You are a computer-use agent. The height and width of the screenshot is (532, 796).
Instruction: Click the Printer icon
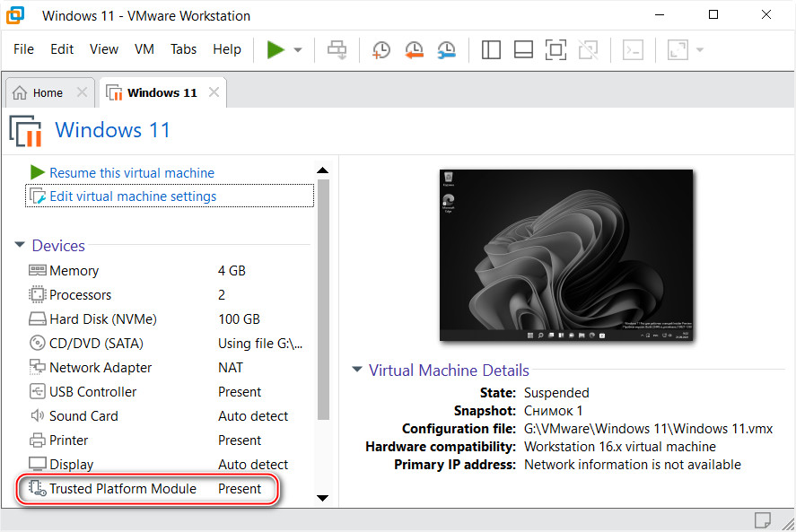(37, 440)
